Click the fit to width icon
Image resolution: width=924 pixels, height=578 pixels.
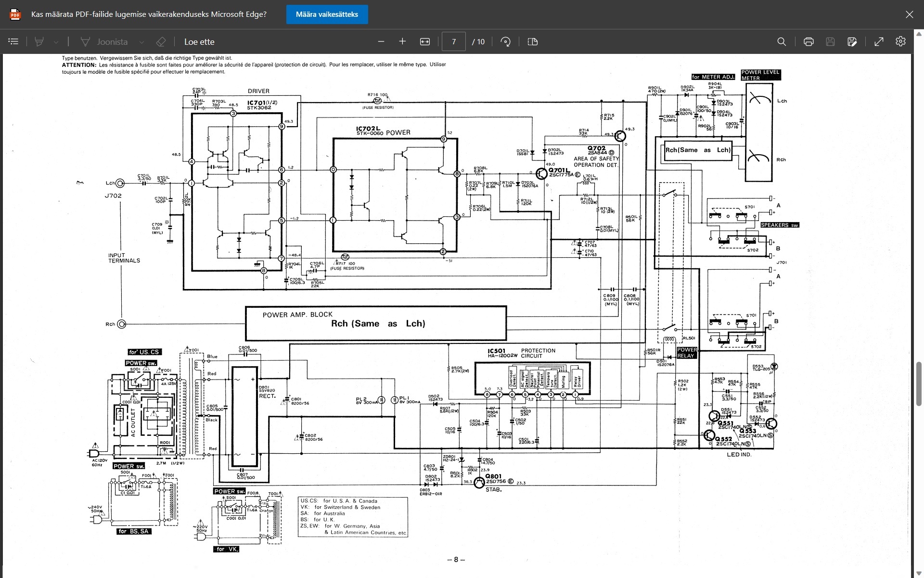pos(424,41)
